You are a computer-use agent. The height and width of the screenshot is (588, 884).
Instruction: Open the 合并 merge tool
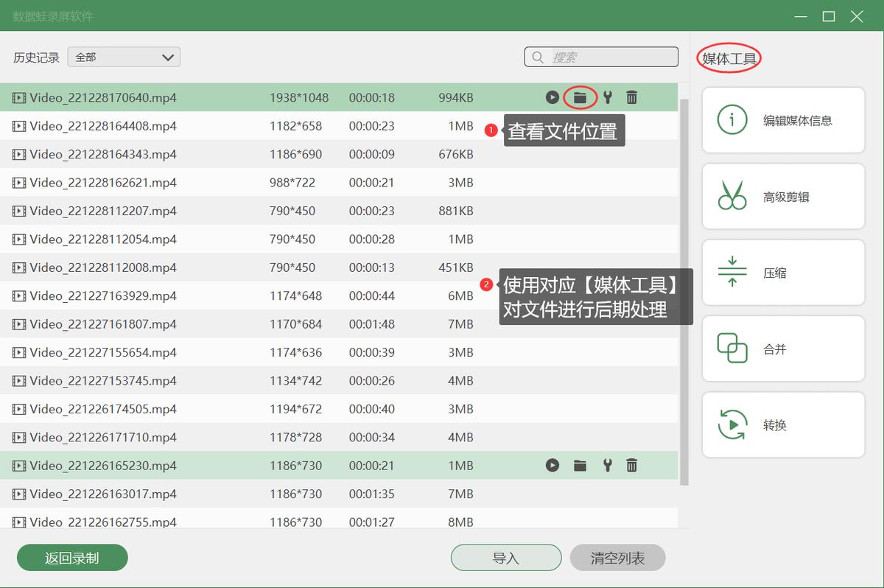point(782,348)
